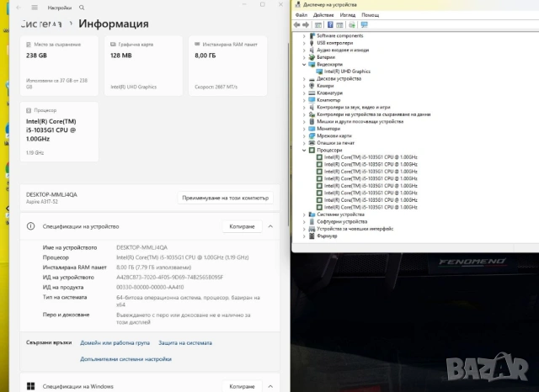Click the scan for hardware changes monitor icon
Viewport: 539px width, 392px height.
pos(364,24)
